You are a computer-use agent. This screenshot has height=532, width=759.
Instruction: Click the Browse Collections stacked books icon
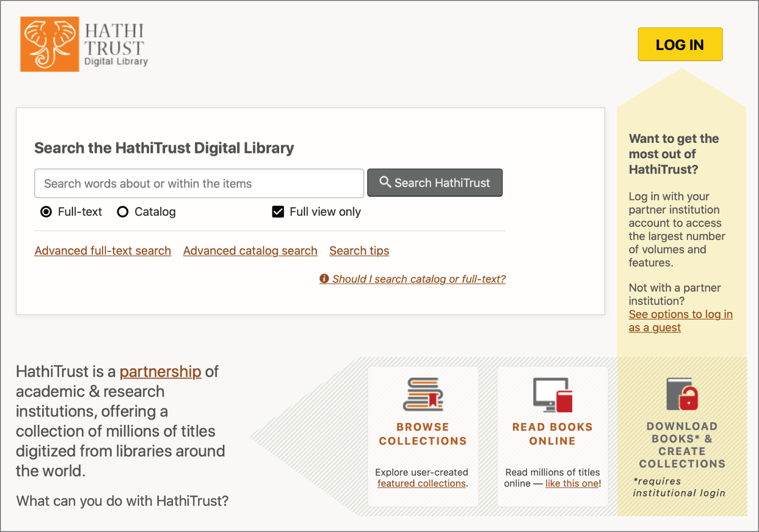click(x=423, y=394)
